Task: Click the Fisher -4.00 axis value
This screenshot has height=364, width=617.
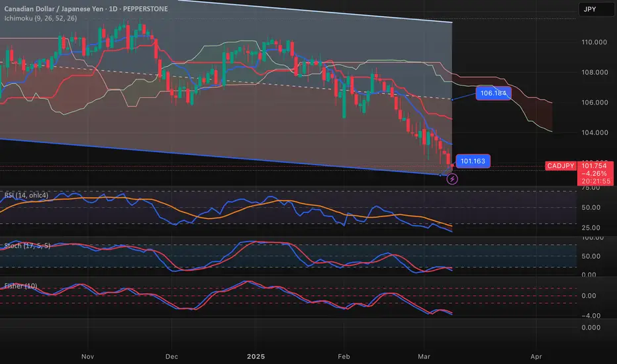Action: 591,316
